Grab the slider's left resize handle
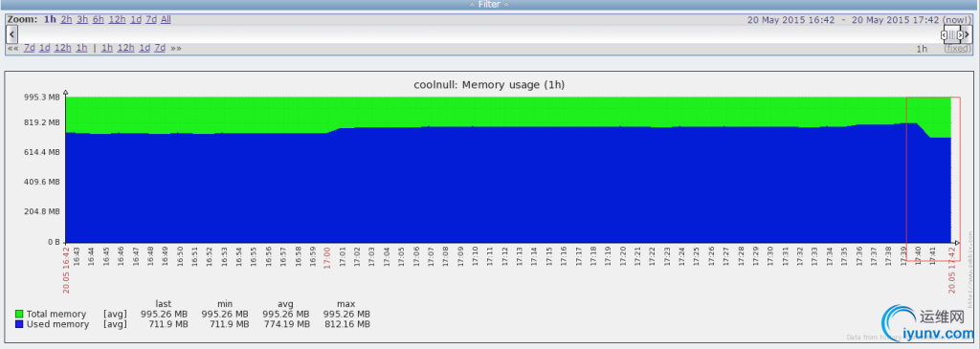Image resolution: width=980 pixels, height=349 pixels. [x=944, y=35]
